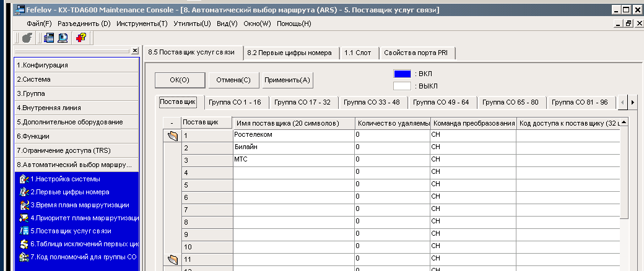Click the table scrollbar up arrow
644x271 pixels.
click(624, 123)
